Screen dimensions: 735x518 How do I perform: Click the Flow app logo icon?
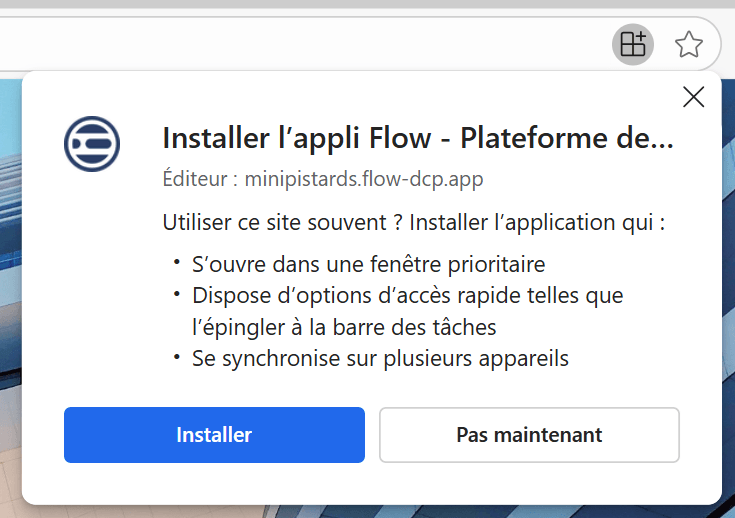92,143
